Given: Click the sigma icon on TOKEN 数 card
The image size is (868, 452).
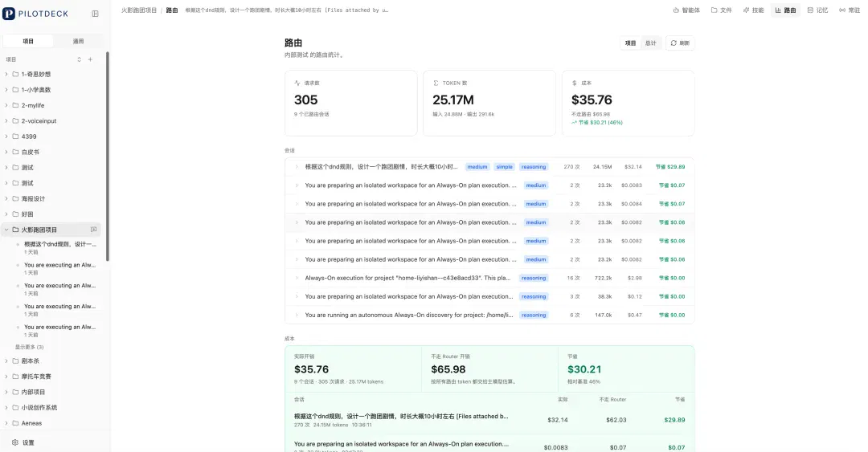Looking at the screenshot, I should [x=436, y=83].
